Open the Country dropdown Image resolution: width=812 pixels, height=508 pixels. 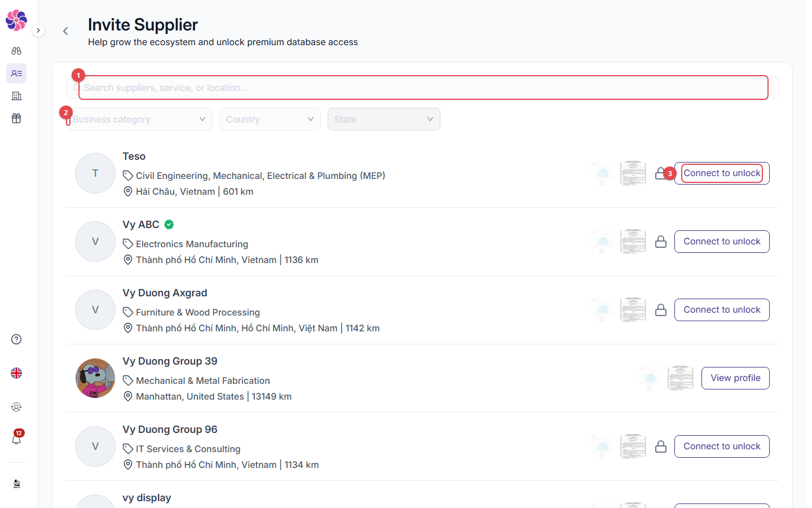[270, 119]
